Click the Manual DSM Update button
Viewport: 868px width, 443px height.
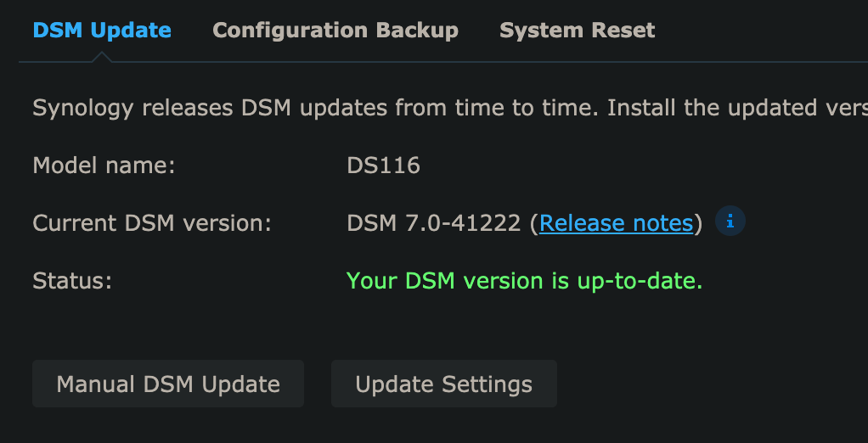tap(168, 384)
